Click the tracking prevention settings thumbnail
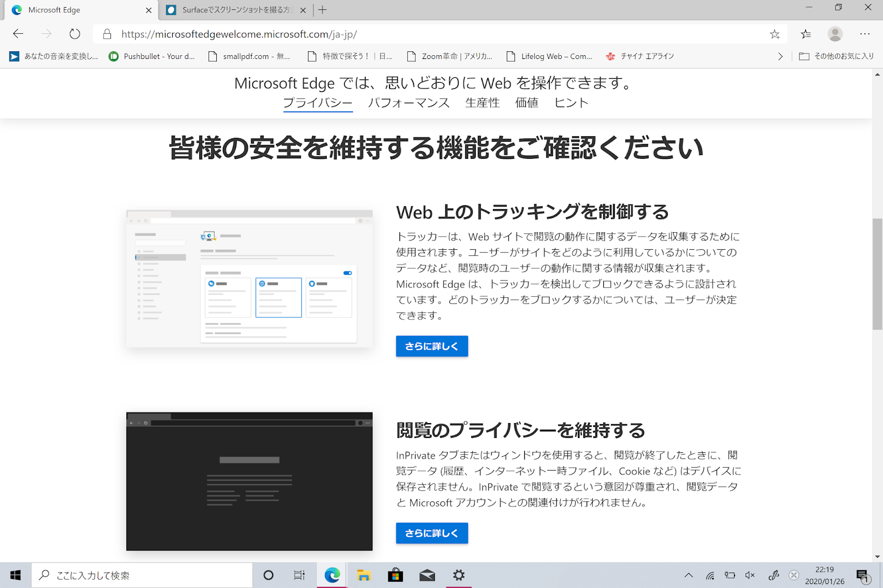 click(x=249, y=279)
